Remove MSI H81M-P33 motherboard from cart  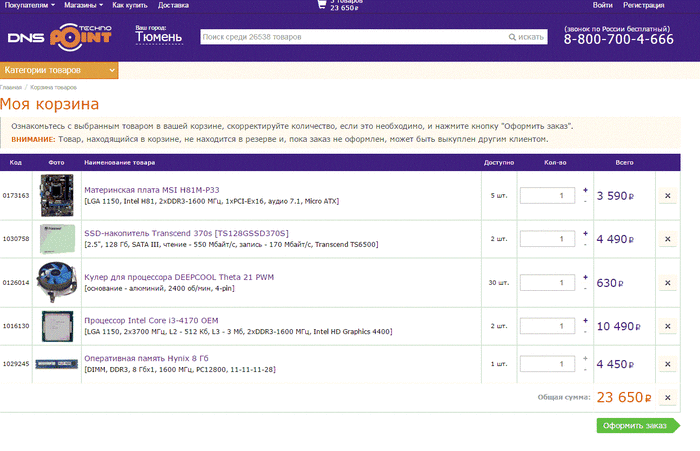667,196
